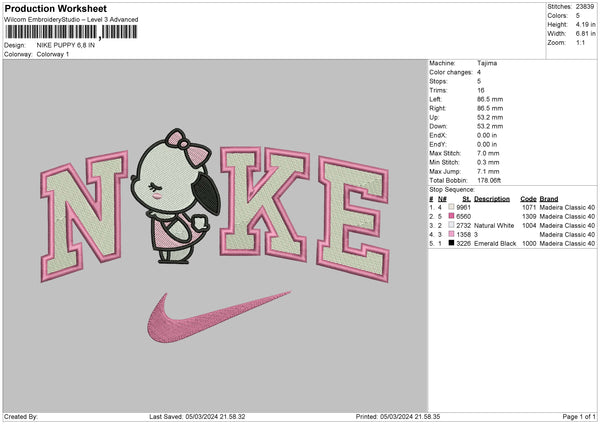Click the light pink swatch for thread 1358
The image size is (600, 424).
coord(451,234)
